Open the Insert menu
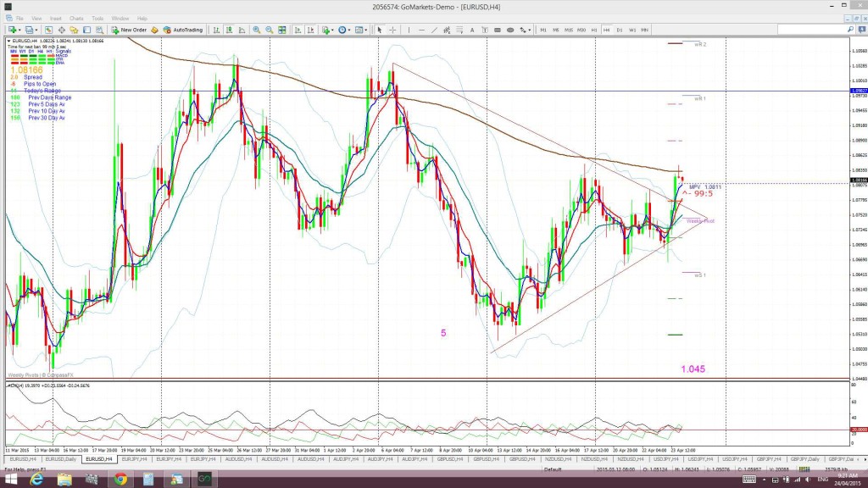This screenshot has height=488, width=868. 55,19
